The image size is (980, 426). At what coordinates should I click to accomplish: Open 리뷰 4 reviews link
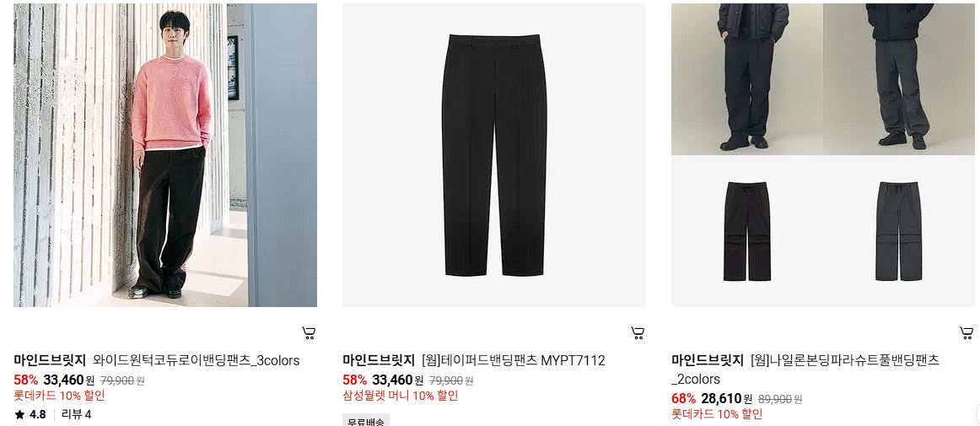coord(76,414)
